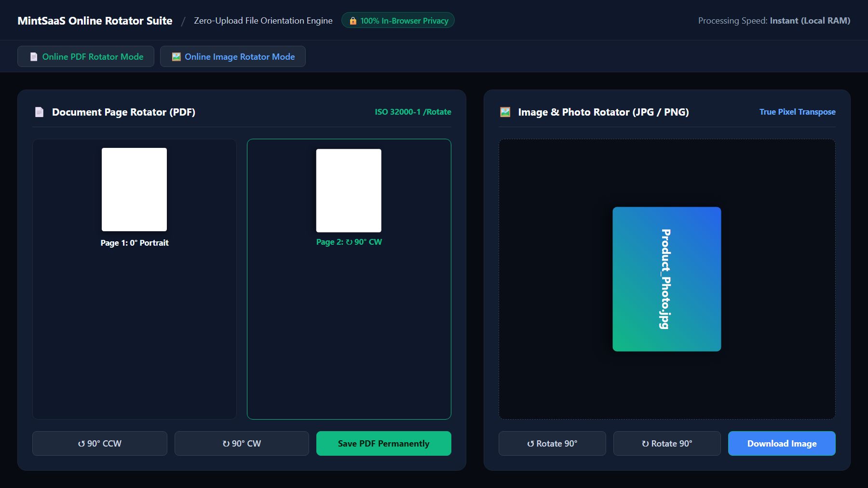Click the Zero-Upload File Orientation Engine subtitle

263,21
